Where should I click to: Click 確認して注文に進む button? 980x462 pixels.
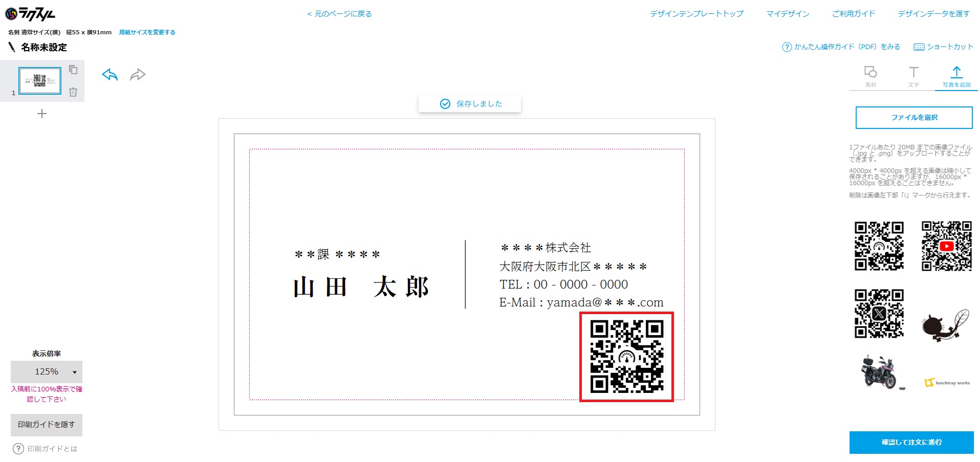[x=911, y=443]
